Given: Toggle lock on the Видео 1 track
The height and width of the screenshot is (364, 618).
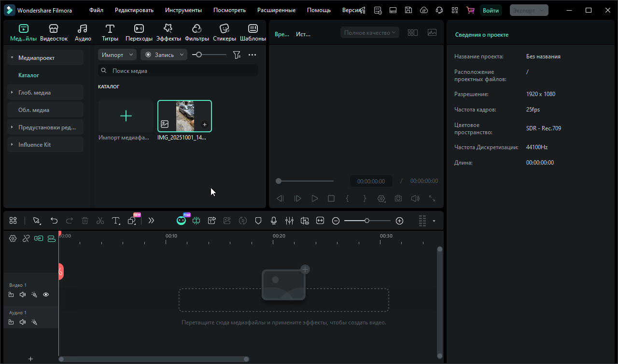Looking at the screenshot, I should [x=11, y=294].
